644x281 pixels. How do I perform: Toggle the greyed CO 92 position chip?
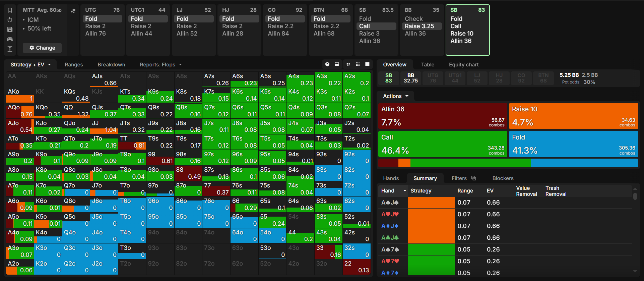(521, 78)
